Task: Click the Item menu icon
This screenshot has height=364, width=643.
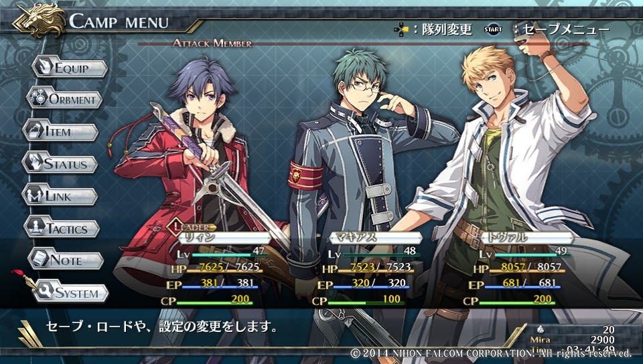Action: pyautogui.click(x=34, y=131)
